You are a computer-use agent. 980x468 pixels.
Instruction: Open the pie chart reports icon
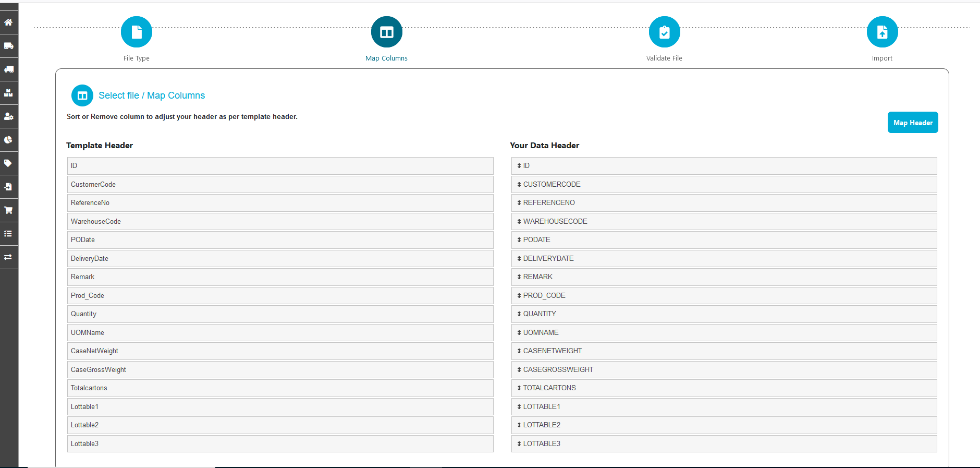coord(8,140)
